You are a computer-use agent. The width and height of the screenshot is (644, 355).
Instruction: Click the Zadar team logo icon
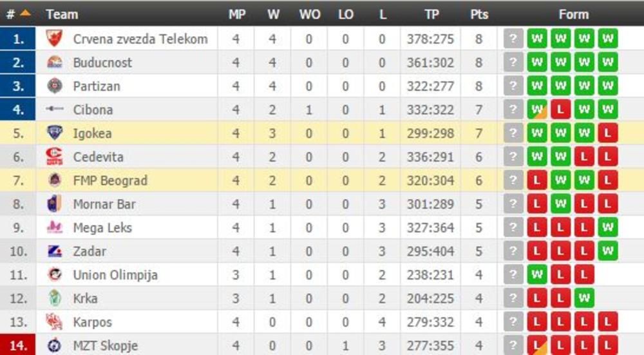55,251
